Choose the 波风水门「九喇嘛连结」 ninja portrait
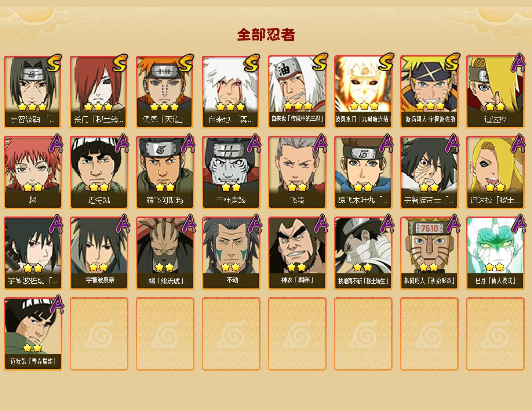Viewport: 532px width, 411px height. pyautogui.click(x=363, y=92)
